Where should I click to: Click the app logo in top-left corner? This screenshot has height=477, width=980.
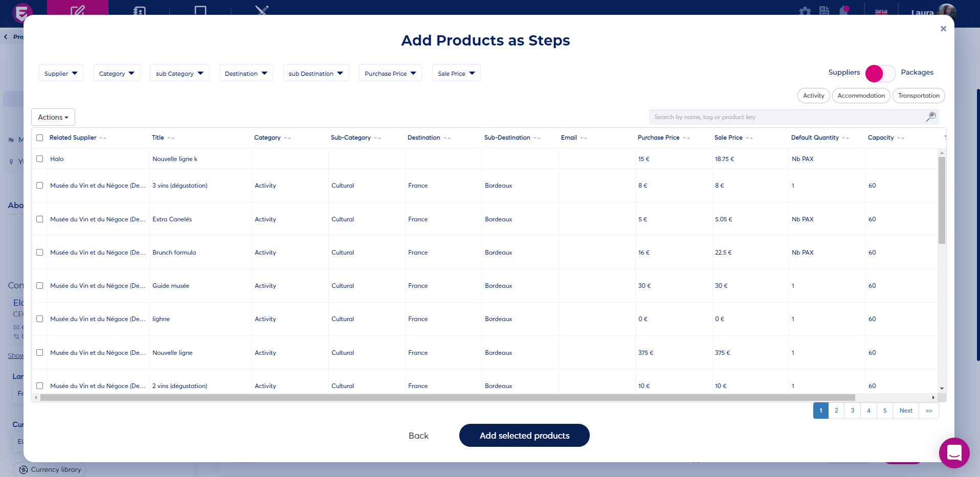click(x=22, y=12)
